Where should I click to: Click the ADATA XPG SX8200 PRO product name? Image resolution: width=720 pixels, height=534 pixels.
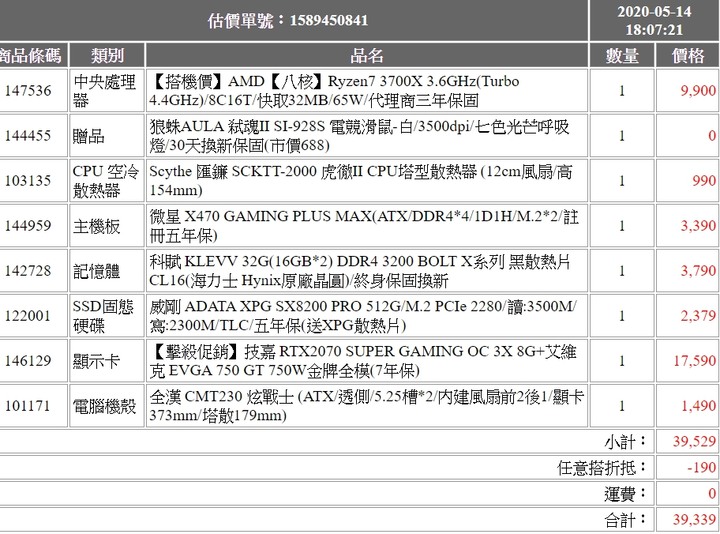(x=363, y=315)
